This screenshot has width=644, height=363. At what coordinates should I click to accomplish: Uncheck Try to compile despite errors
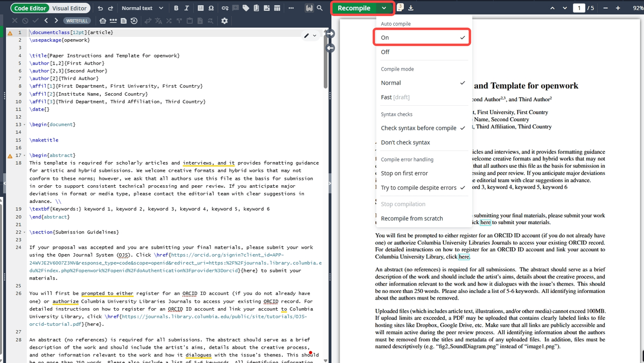click(419, 187)
